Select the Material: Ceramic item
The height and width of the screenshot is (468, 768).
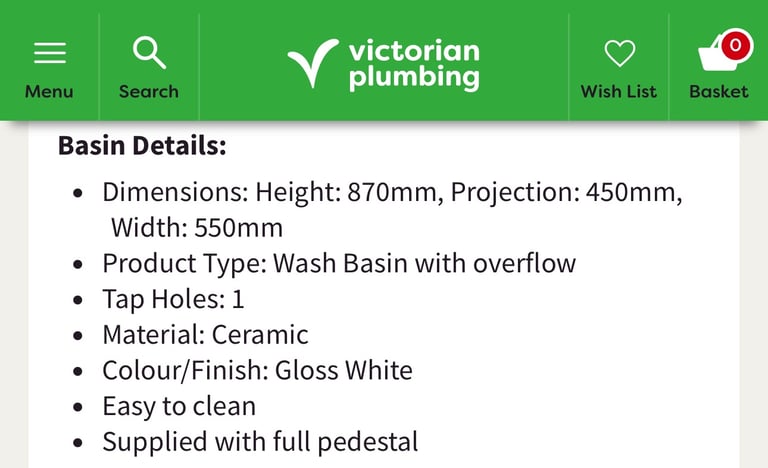(x=205, y=335)
